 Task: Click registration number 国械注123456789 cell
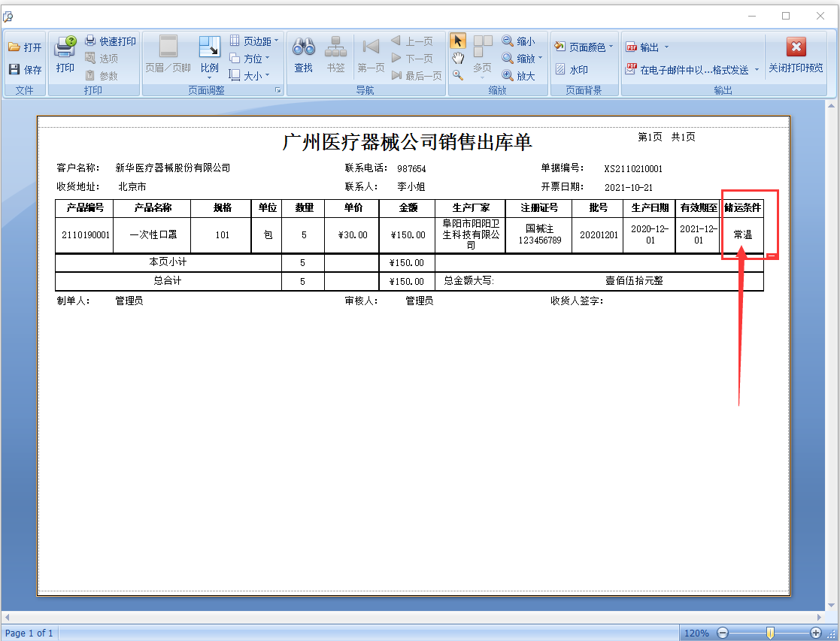[x=539, y=234]
